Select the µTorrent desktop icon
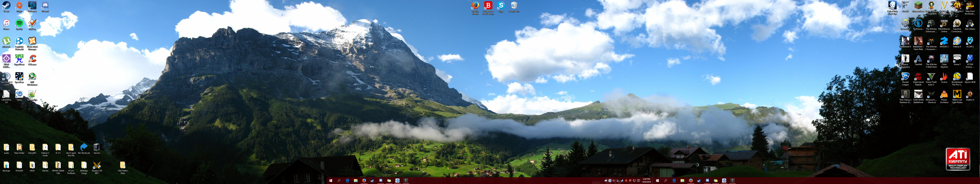Screen dimensions: 980x184 tap(6, 42)
